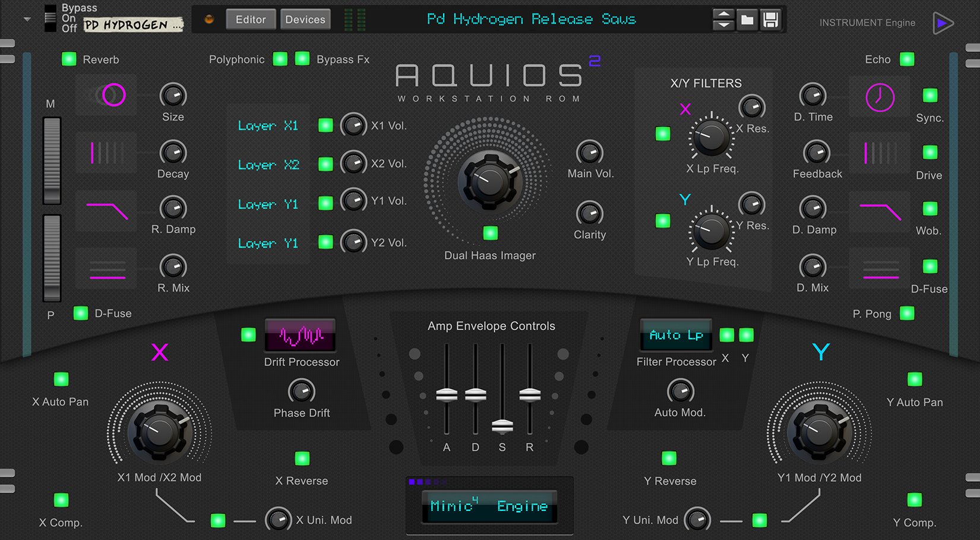Click the Drift Processor waveform icon

[x=300, y=334]
